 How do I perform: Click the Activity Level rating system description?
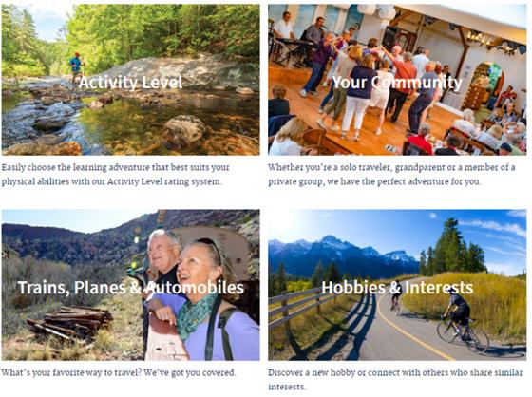point(115,175)
